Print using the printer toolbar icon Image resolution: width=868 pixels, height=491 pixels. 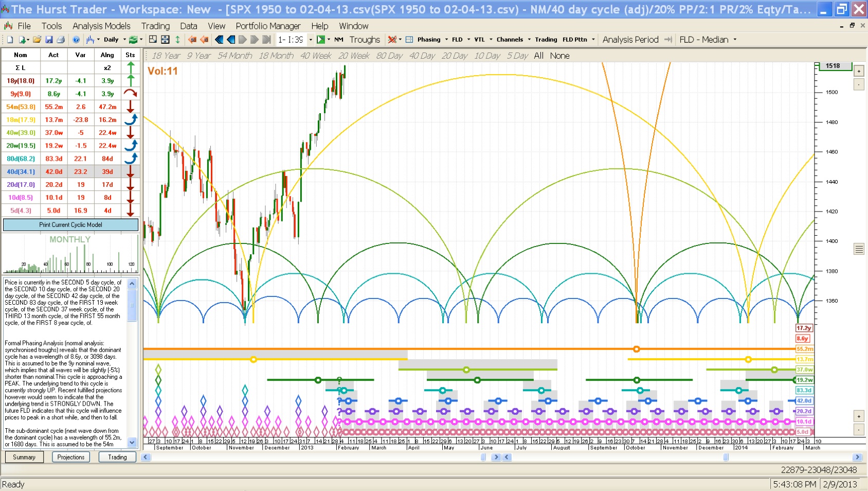coord(61,40)
